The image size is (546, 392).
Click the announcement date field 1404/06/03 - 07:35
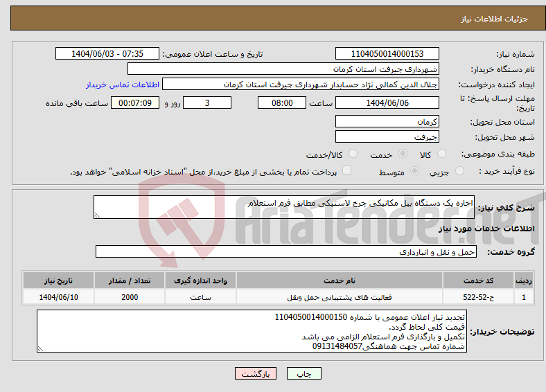point(107,53)
